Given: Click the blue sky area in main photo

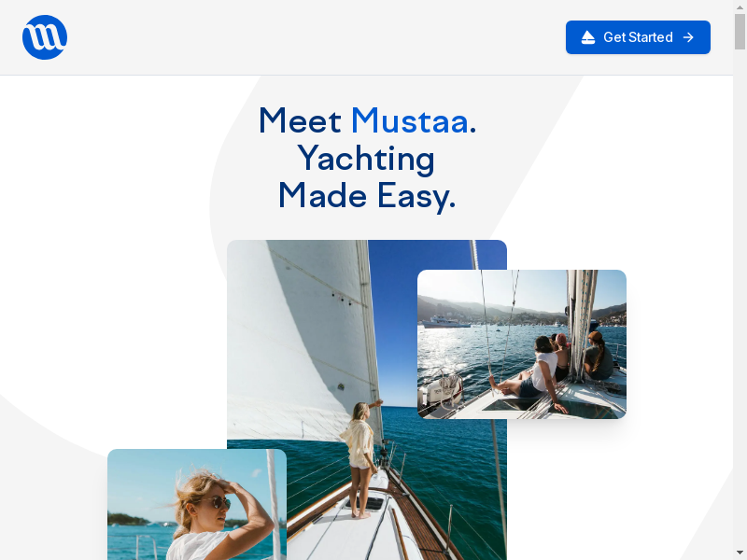Looking at the screenshot, I should 393,324.
